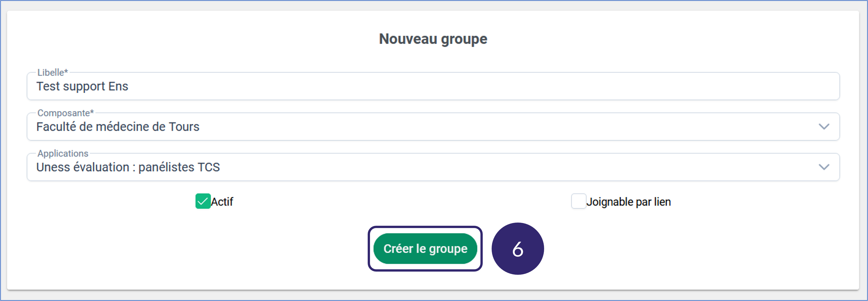This screenshot has height=301, width=868.
Task: Click the "Libelle*" field label
Action: (x=52, y=72)
